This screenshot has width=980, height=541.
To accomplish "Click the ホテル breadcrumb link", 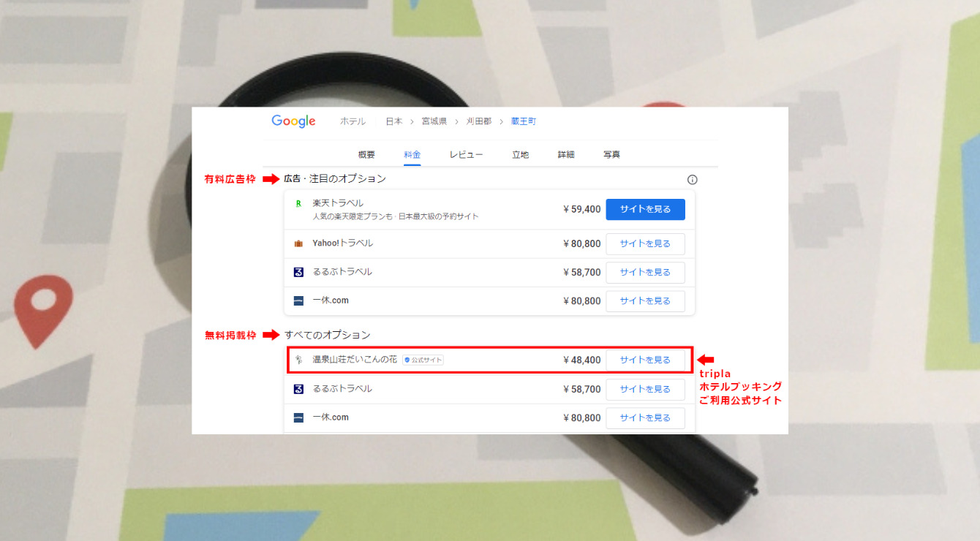I will pyautogui.click(x=353, y=121).
